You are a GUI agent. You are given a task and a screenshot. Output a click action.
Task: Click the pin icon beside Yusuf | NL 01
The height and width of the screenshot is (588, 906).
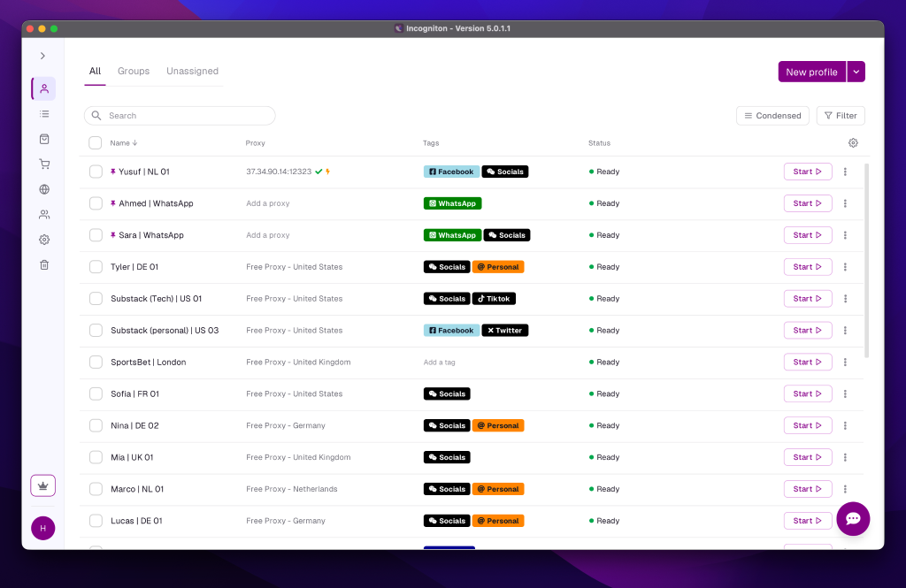pyautogui.click(x=112, y=172)
